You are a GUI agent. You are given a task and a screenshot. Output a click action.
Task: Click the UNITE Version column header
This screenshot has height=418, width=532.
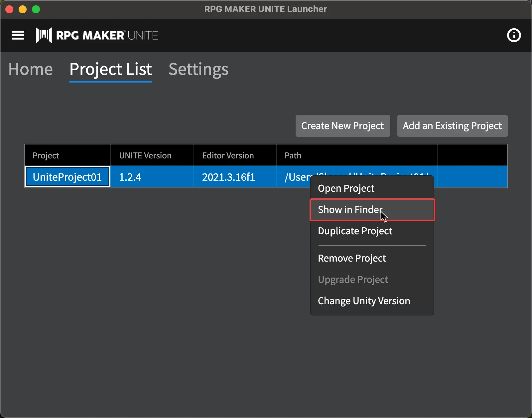pos(145,155)
